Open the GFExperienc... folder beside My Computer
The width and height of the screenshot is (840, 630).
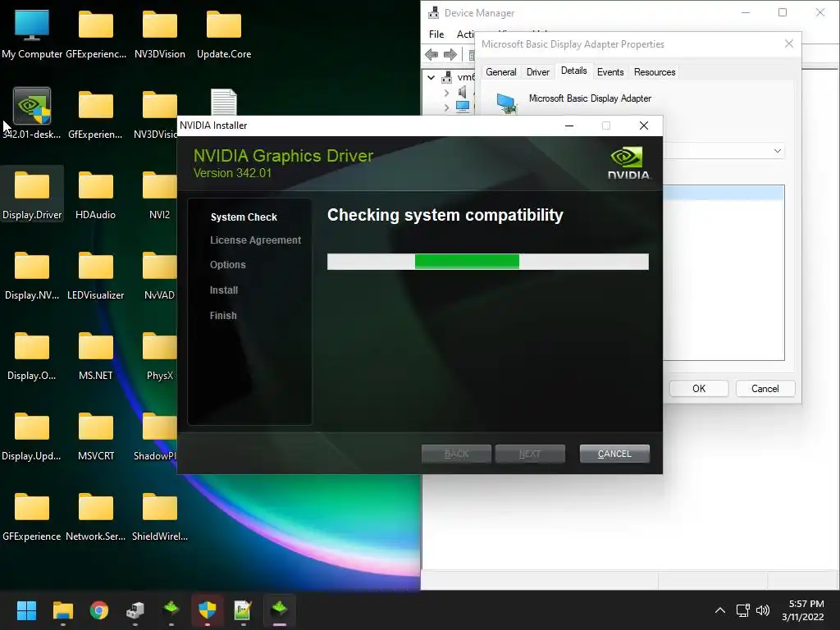click(x=95, y=34)
